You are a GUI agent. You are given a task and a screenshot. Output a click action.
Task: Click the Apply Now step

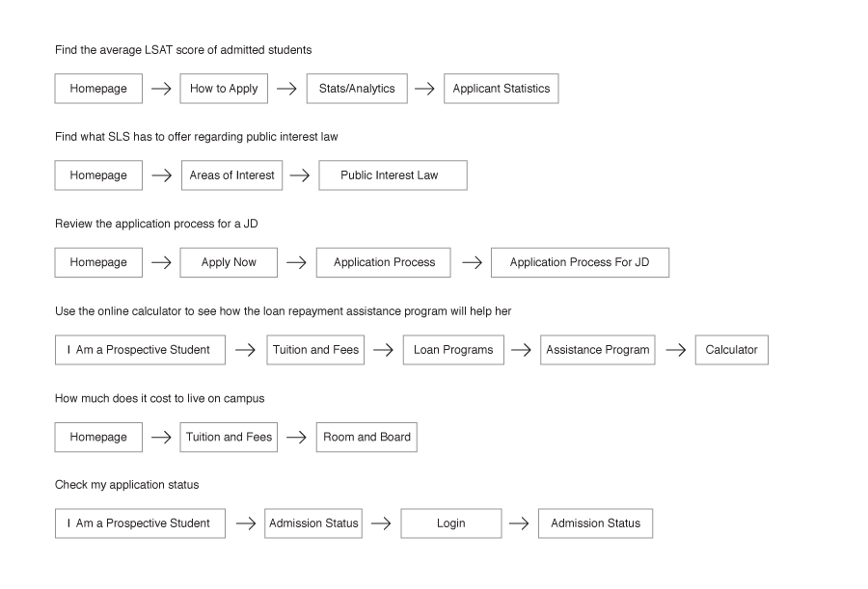click(x=229, y=262)
